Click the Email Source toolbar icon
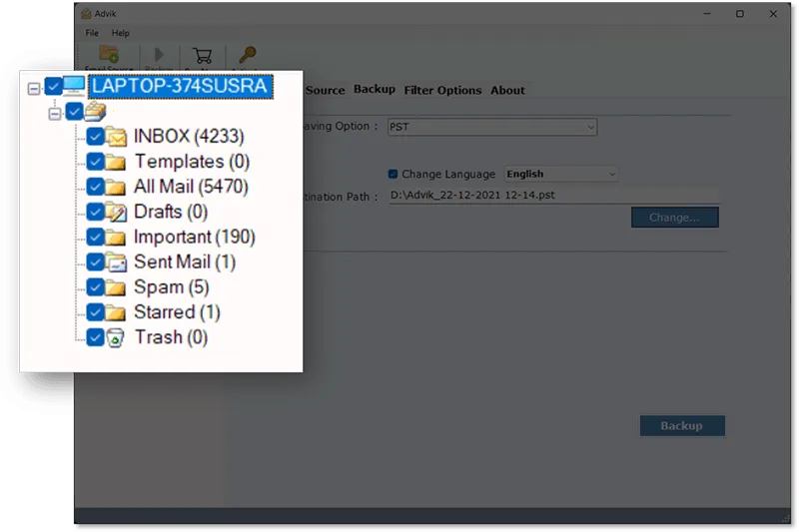This screenshot has height=532, width=799. tap(109, 54)
